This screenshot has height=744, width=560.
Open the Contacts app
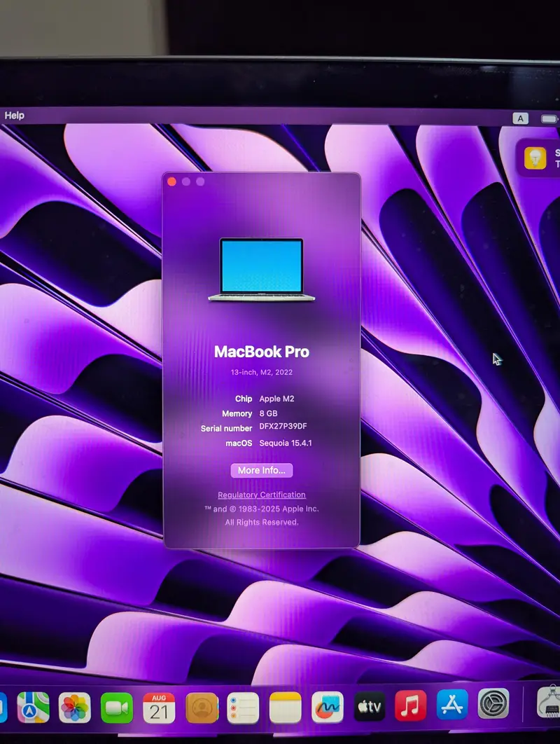click(202, 707)
